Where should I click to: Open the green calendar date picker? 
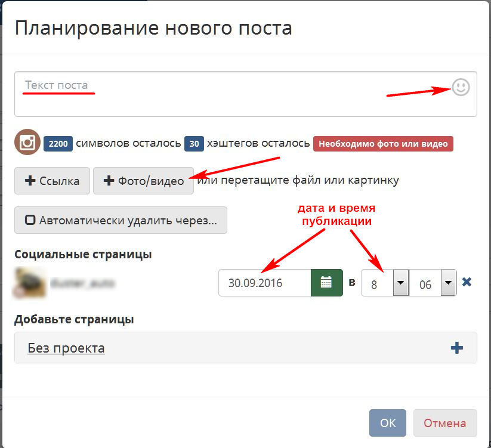point(326,283)
